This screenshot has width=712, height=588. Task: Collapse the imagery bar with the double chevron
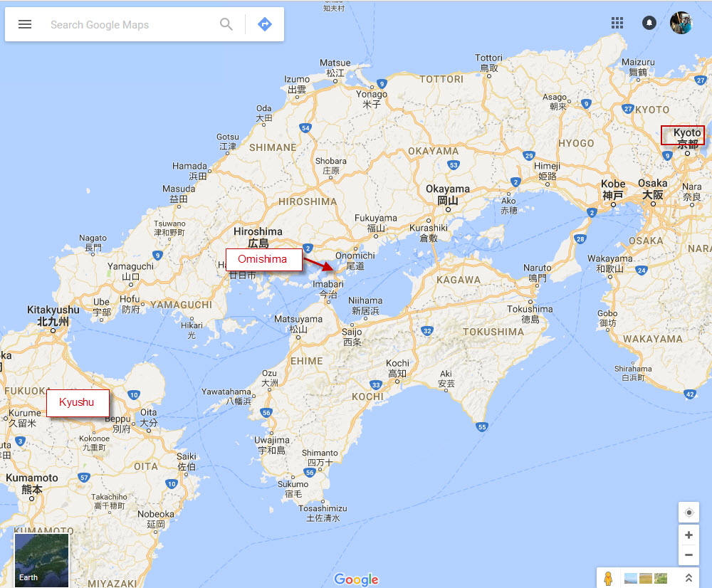coord(689,578)
